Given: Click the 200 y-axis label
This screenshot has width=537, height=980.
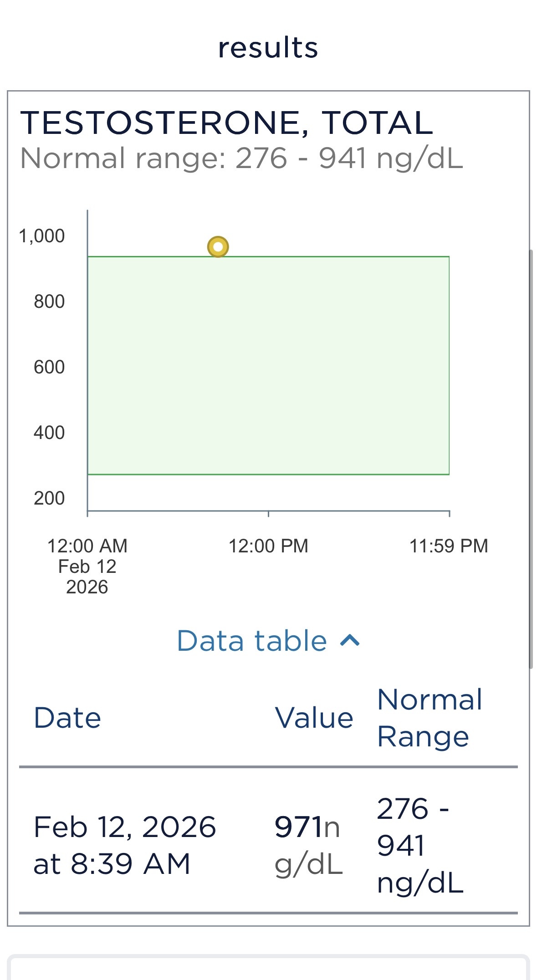Looking at the screenshot, I should [49, 498].
